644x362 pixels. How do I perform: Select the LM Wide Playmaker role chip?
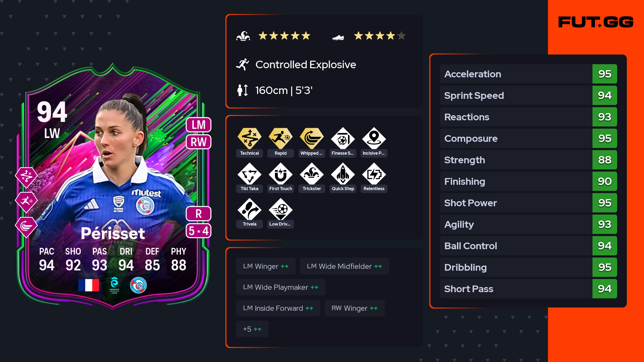tap(281, 287)
